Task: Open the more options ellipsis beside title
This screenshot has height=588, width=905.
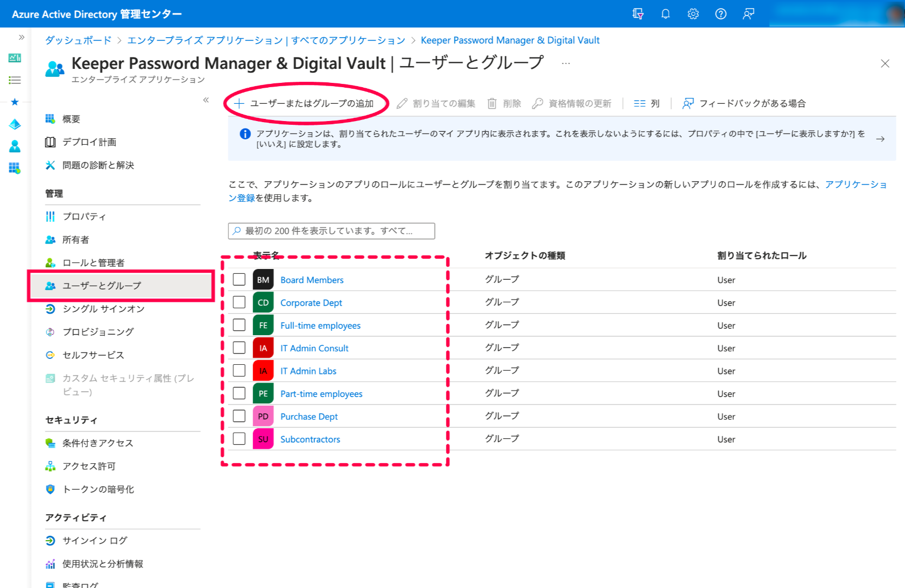Action: coord(565,63)
